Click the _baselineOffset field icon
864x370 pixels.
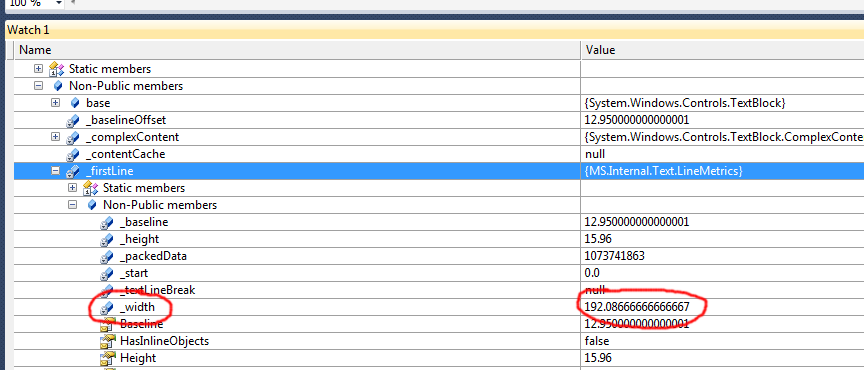pyautogui.click(x=72, y=121)
